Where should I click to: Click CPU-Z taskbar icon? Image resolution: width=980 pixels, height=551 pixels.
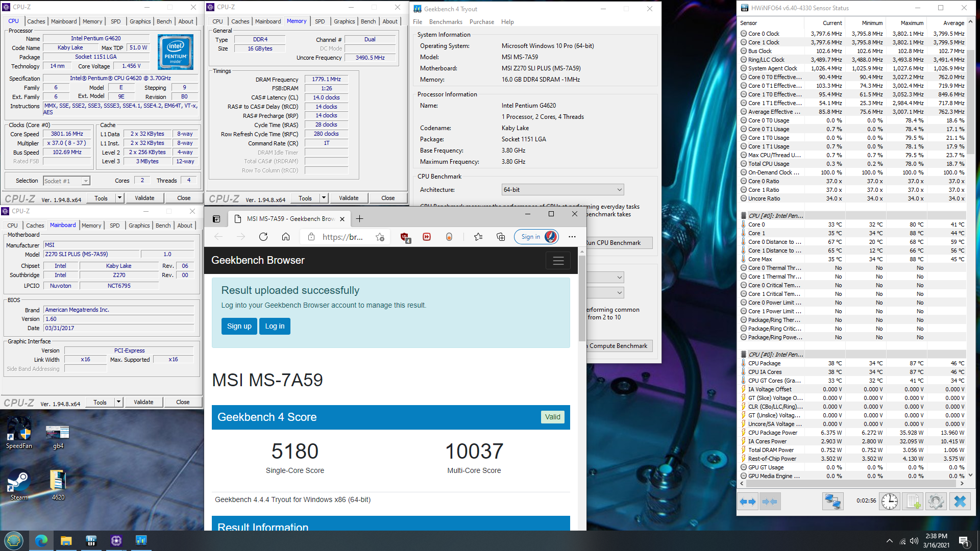116,540
